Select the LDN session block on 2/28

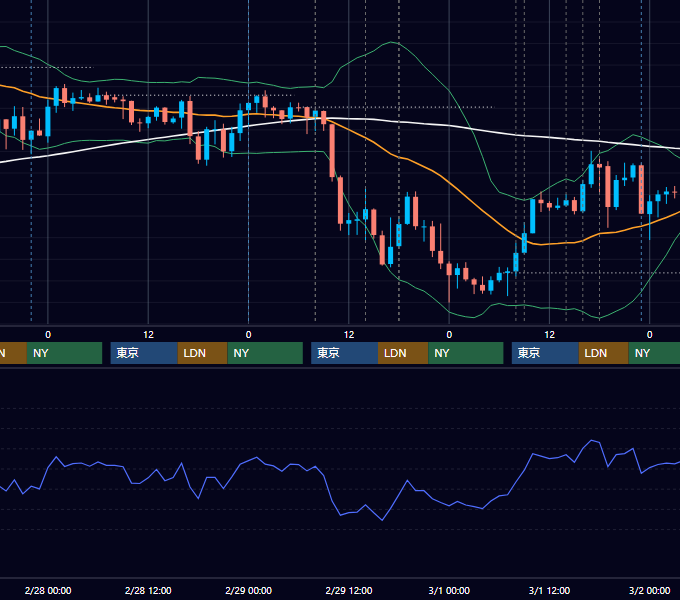pyautogui.click(x=203, y=353)
